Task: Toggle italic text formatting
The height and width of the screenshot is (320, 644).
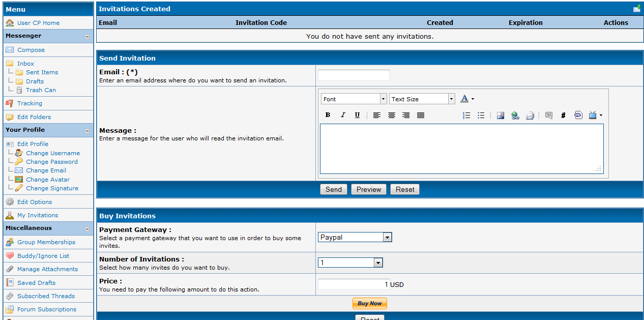Action: click(343, 115)
